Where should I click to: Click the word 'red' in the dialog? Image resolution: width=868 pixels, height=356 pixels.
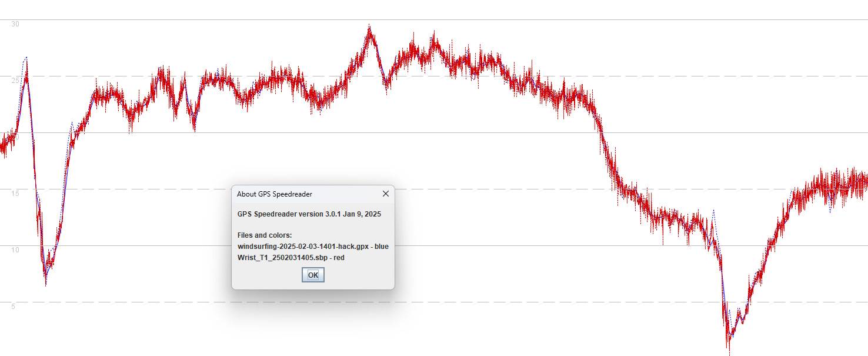point(339,257)
